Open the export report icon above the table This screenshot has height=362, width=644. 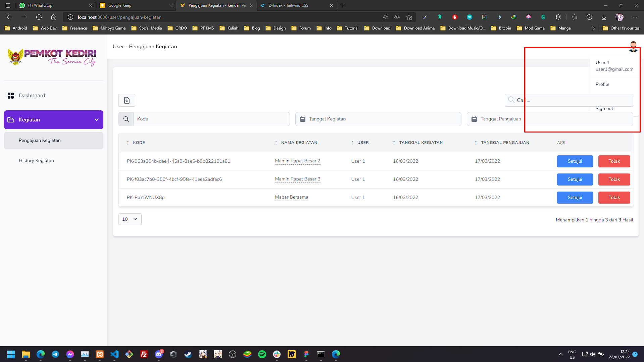tap(127, 100)
